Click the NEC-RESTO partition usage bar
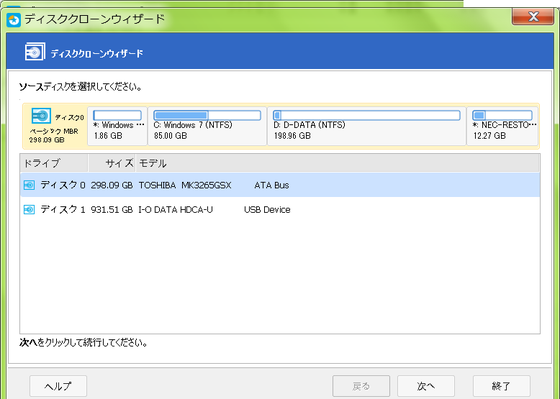The height and width of the screenshot is (399, 560). pos(502,115)
